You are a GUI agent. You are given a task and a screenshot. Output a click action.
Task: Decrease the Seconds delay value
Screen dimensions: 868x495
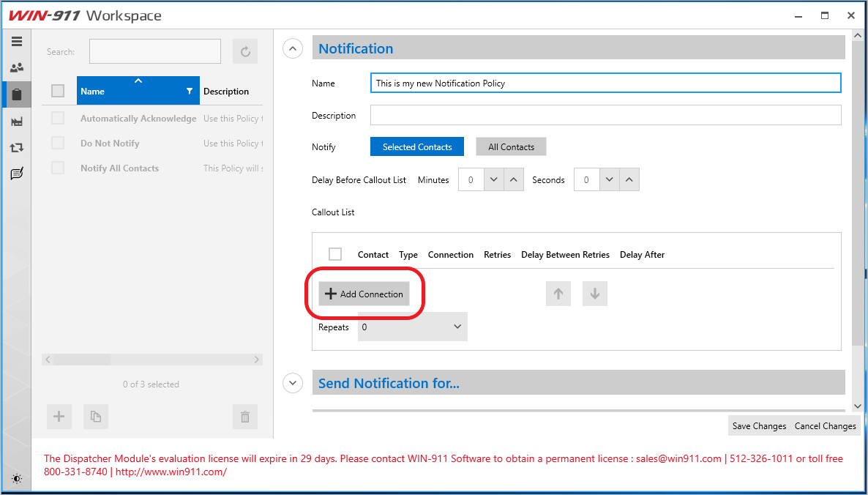(x=610, y=180)
